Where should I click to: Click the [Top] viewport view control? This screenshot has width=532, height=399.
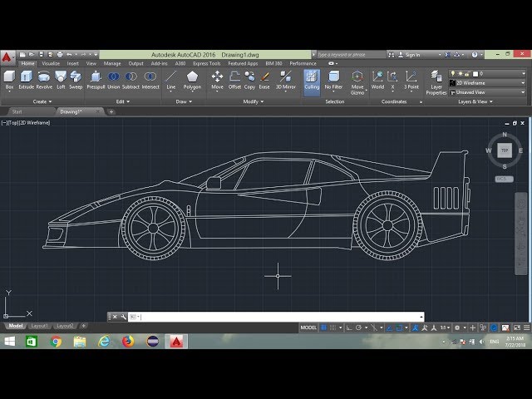pos(13,123)
